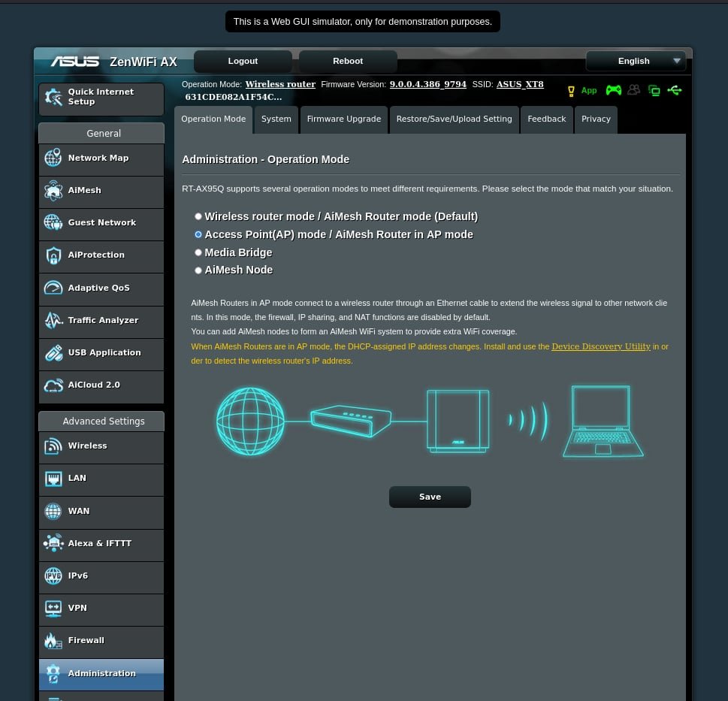Open the English language dropdown

(x=636, y=61)
